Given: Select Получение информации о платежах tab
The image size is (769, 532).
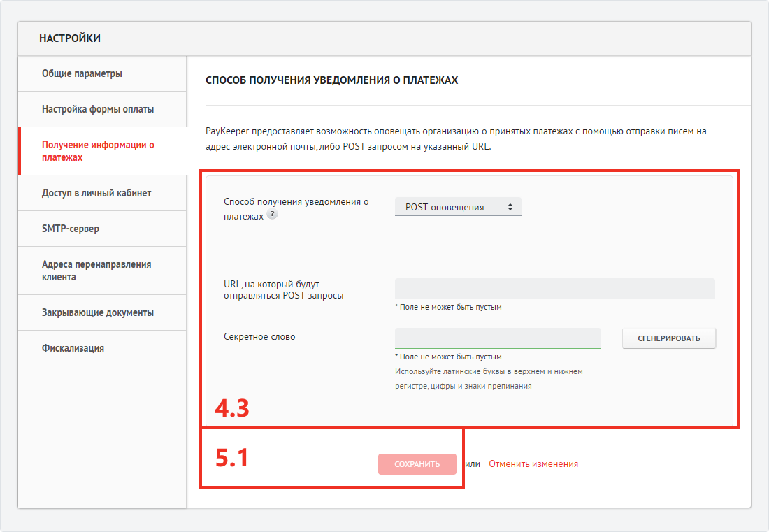Looking at the screenshot, I should click(98, 151).
